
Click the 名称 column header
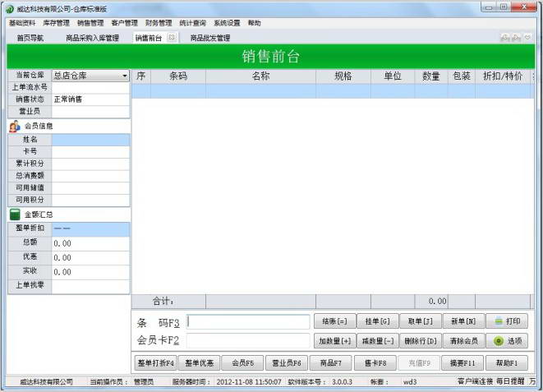[260, 76]
